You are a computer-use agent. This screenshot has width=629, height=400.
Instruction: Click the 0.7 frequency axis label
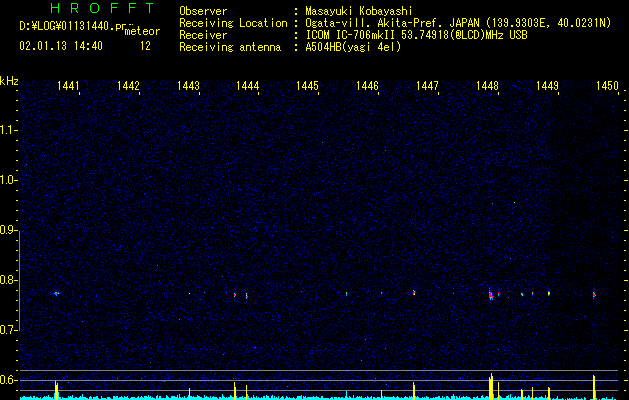click(8, 330)
